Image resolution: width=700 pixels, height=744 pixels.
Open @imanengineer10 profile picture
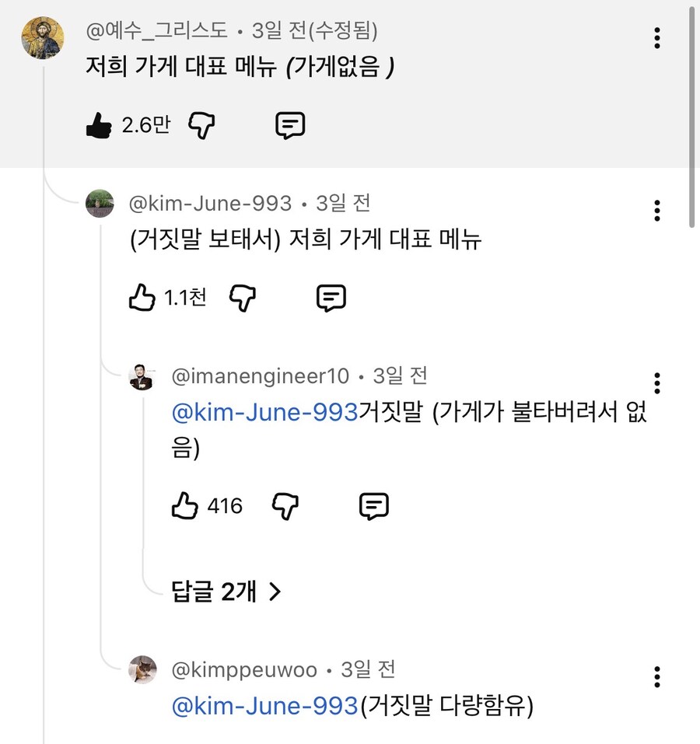[x=142, y=377]
